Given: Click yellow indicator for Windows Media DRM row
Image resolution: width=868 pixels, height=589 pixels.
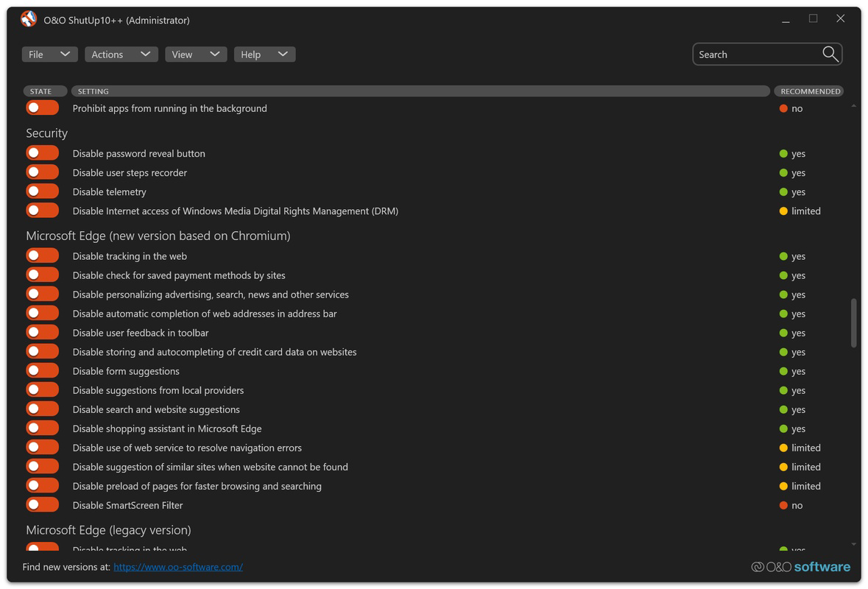Looking at the screenshot, I should [x=783, y=211].
